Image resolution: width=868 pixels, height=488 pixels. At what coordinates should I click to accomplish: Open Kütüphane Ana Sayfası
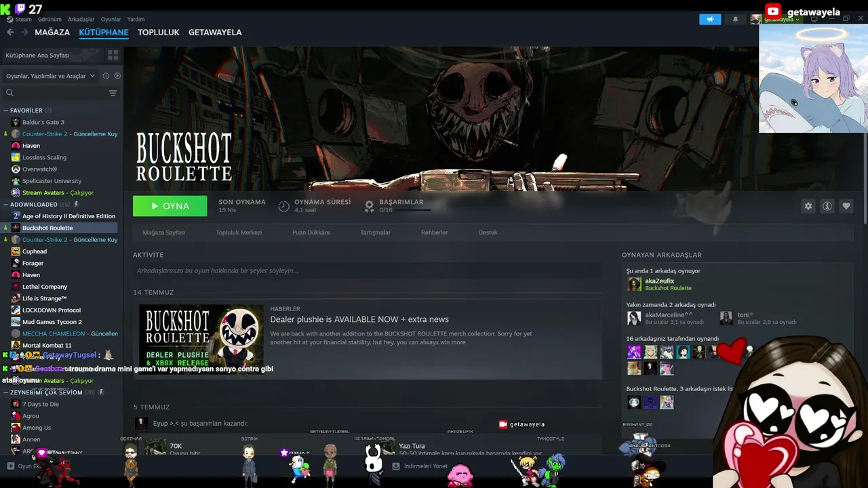52,55
